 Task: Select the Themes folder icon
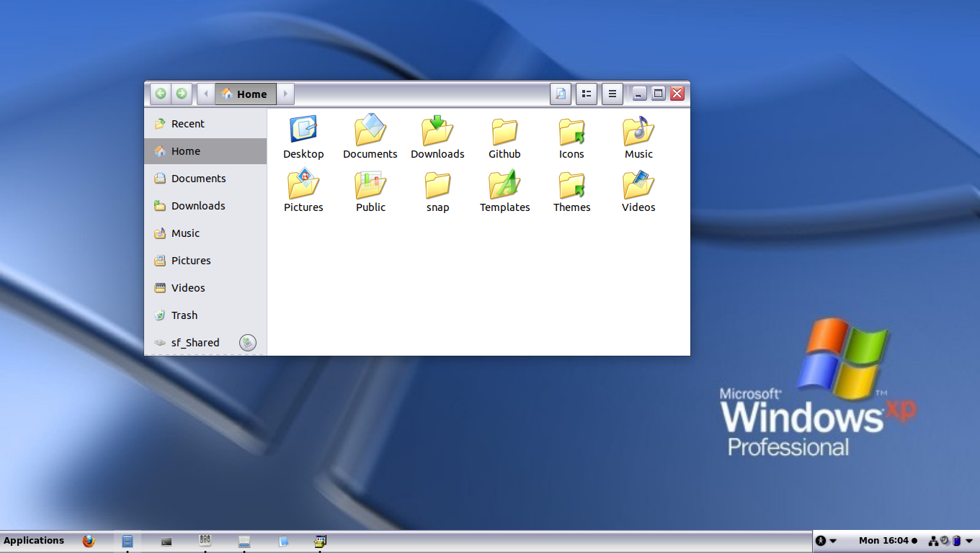click(572, 185)
